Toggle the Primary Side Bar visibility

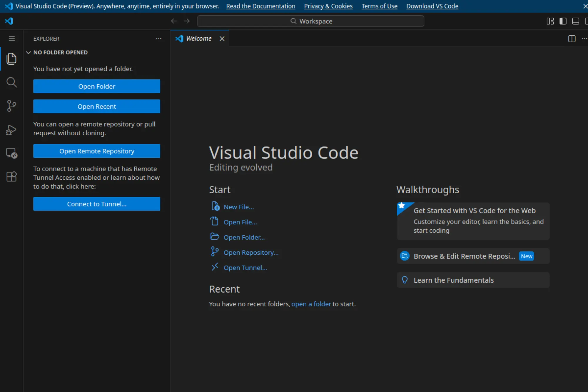coord(563,21)
